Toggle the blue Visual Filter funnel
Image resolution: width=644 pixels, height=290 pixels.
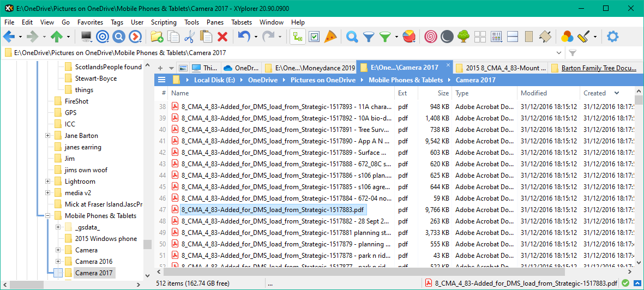click(369, 37)
